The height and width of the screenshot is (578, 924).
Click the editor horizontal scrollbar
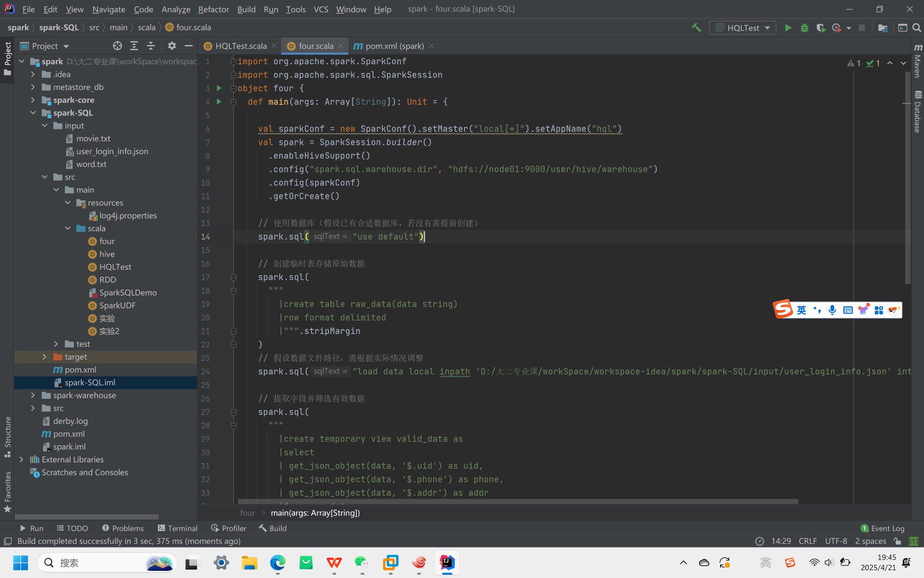[517, 502]
